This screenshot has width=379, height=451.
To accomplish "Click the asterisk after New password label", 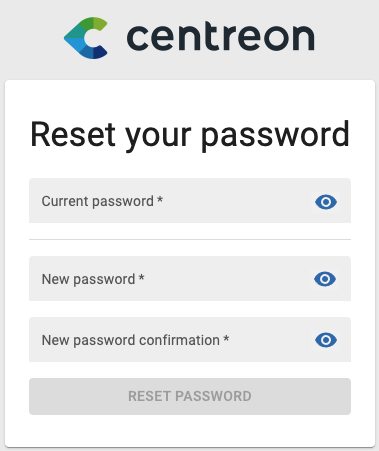I will (x=141, y=277).
